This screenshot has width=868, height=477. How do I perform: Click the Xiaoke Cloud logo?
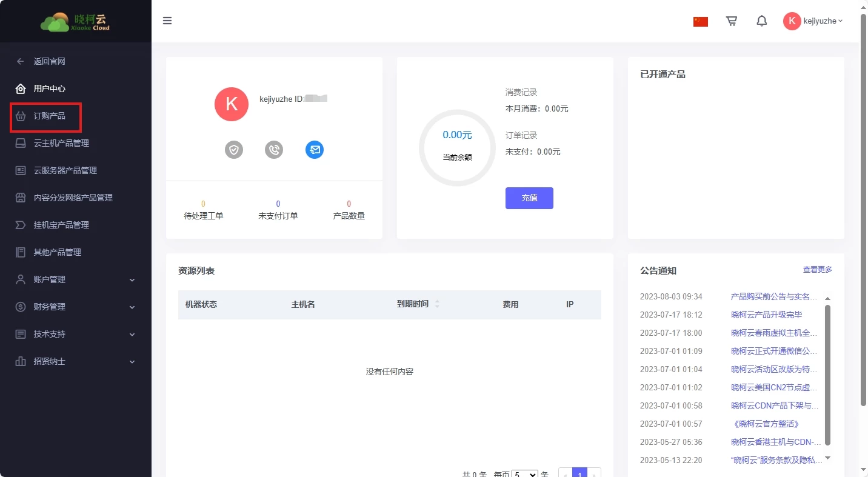click(x=75, y=22)
